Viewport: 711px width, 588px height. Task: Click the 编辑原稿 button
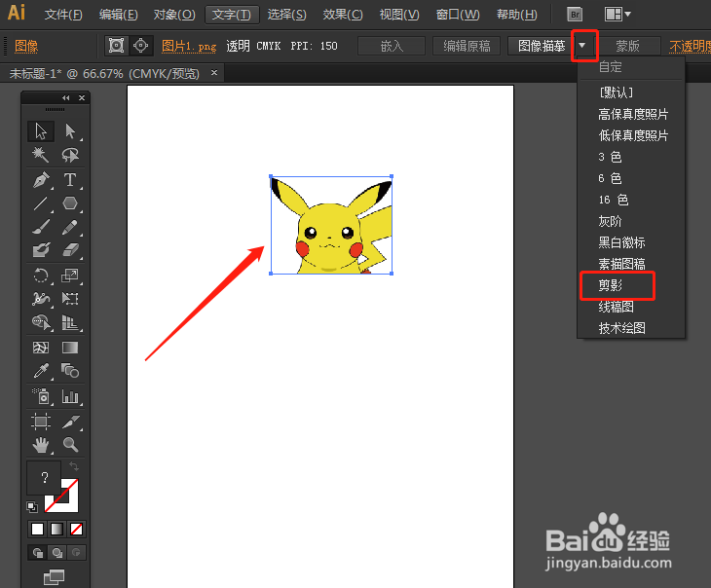(467, 46)
